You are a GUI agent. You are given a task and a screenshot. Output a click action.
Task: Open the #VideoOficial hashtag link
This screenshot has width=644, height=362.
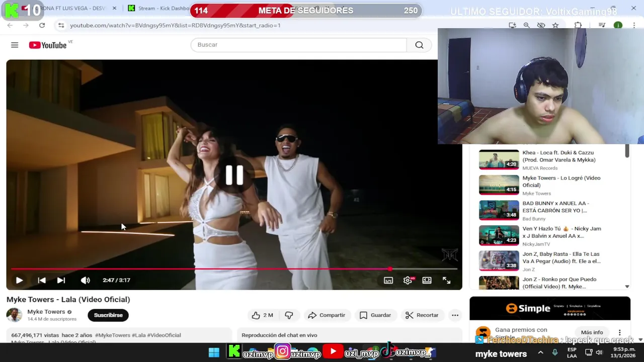pyautogui.click(x=164, y=335)
